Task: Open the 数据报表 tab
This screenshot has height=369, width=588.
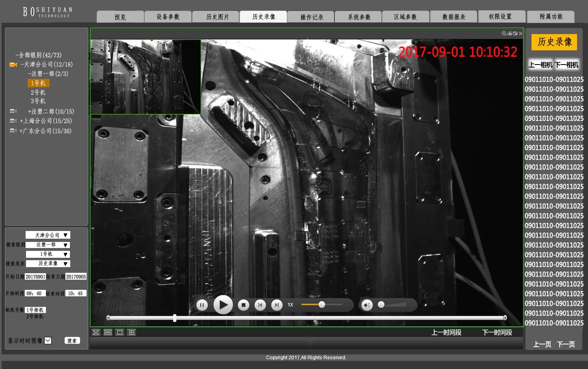Action: [453, 17]
